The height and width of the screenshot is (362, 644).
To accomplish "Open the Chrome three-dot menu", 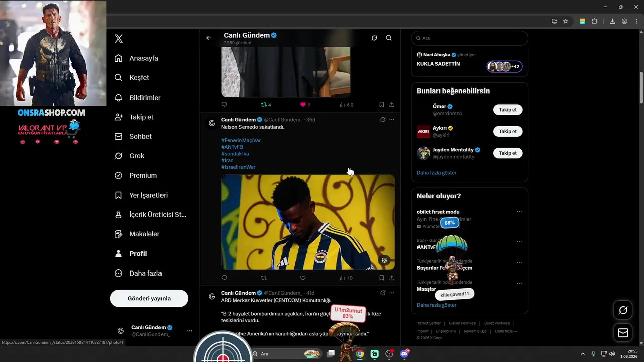I will (x=636, y=21).
